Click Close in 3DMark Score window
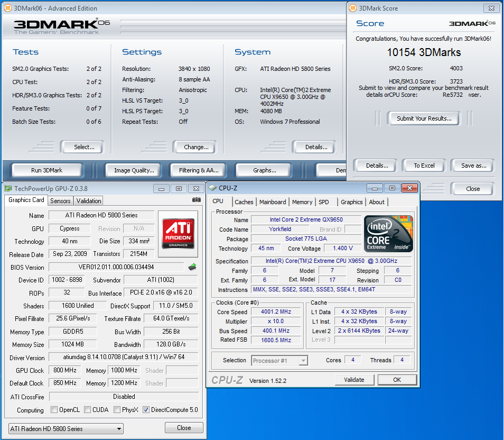504x440 pixels. click(x=473, y=189)
